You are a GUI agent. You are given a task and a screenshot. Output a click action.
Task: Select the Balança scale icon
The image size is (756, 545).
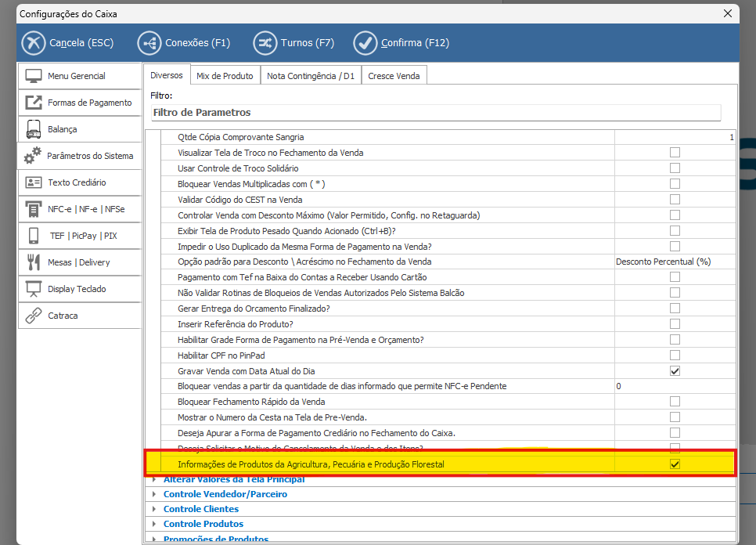[34, 129]
